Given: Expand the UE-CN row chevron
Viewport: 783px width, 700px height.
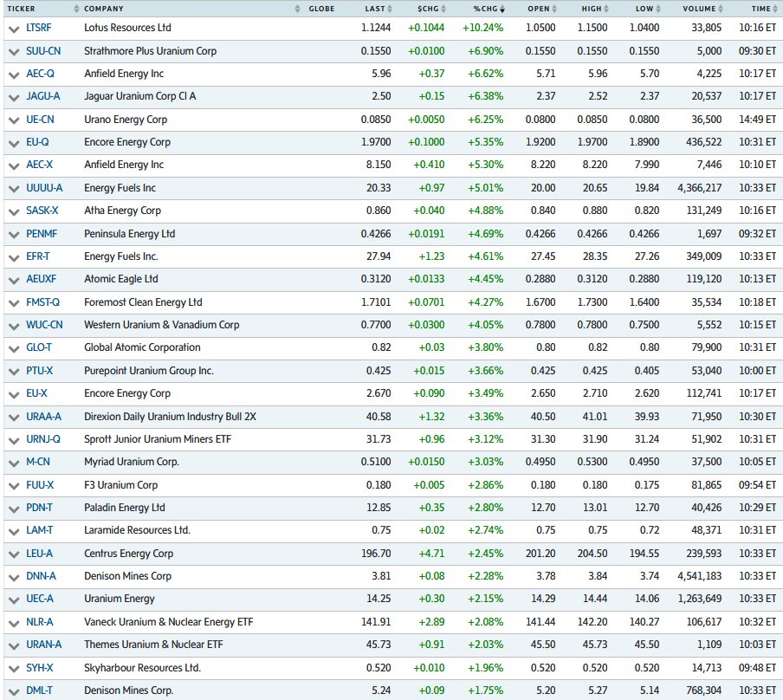Looking at the screenshot, I should 14,121.
